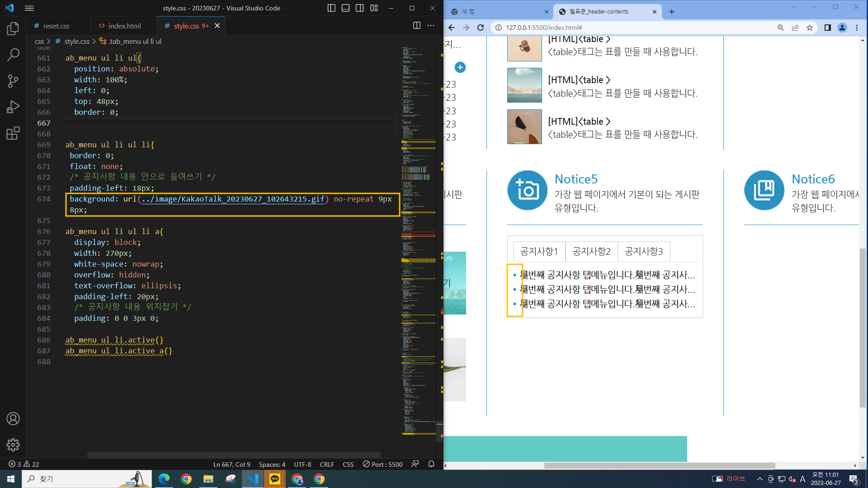Screen dimensions: 868x488
Task: Click errors and warnings status indicator
Action: [24, 464]
